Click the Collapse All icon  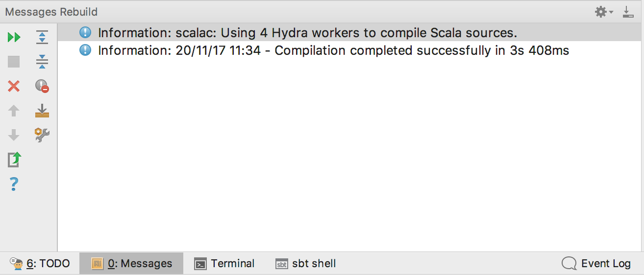[x=42, y=62]
